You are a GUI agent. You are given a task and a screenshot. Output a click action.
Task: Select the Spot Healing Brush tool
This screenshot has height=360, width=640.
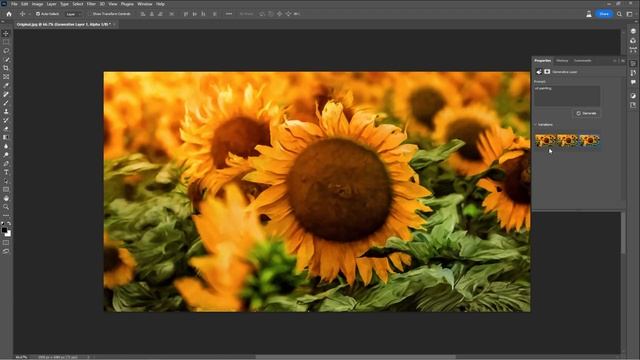click(6, 94)
